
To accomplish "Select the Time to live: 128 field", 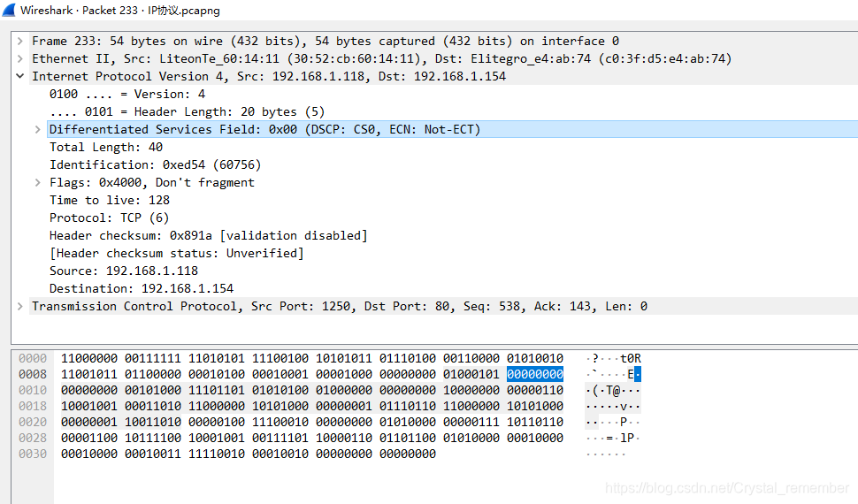I will (x=110, y=201).
